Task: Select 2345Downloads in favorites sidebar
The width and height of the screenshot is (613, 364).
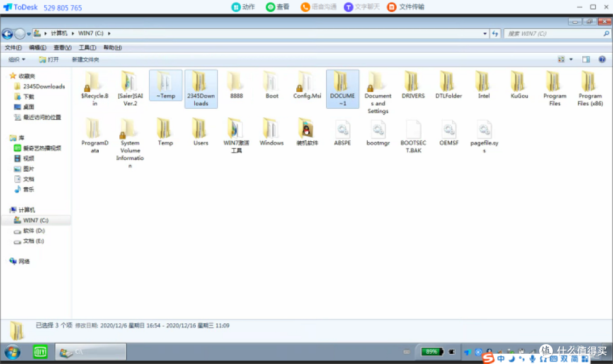Action: point(40,86)
